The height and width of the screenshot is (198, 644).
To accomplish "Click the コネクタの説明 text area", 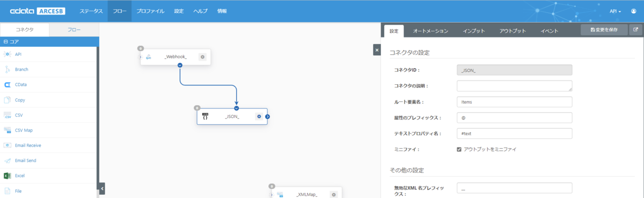I will pyautogui.click(x=514, y=86).
